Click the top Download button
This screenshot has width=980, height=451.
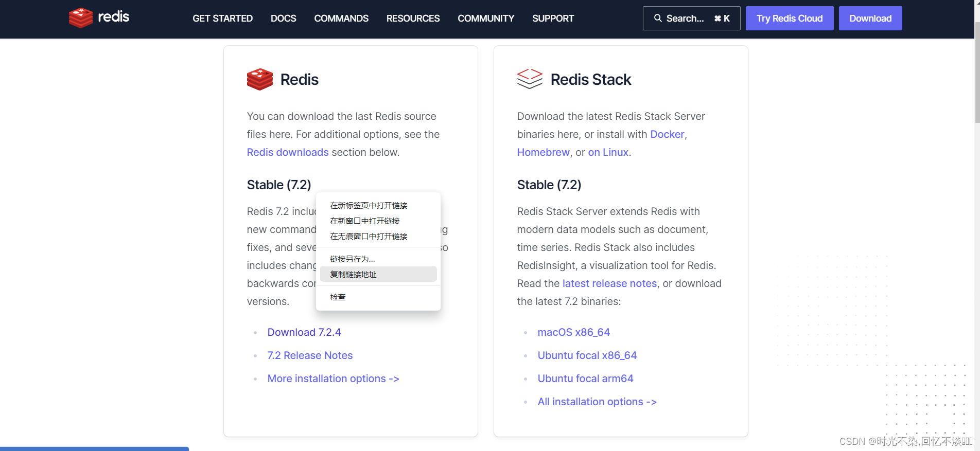click(x=870, y=18)
